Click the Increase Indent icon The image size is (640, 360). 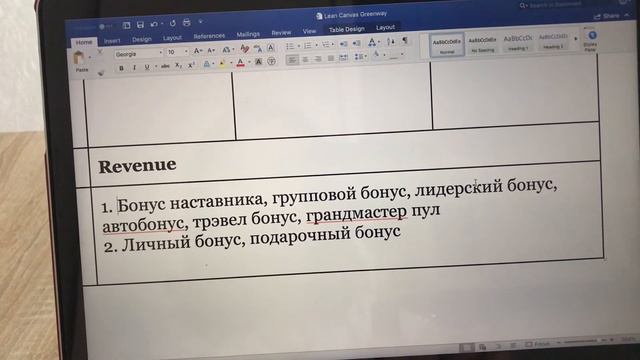[357, 43]
